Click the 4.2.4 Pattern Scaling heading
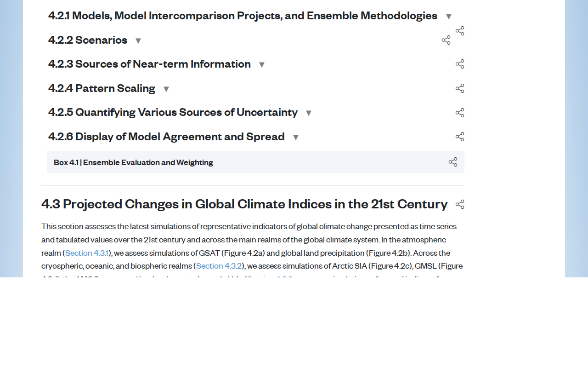The image size is (588, 368). click(x=102, y=88)
